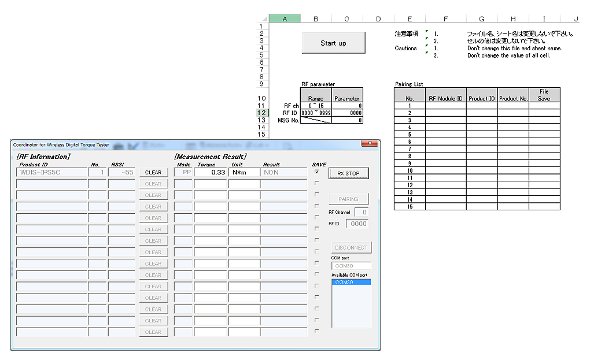Click the Product ID field showing WDIS-IPS5C
The image size is (590, 364).
click(51, 172)
